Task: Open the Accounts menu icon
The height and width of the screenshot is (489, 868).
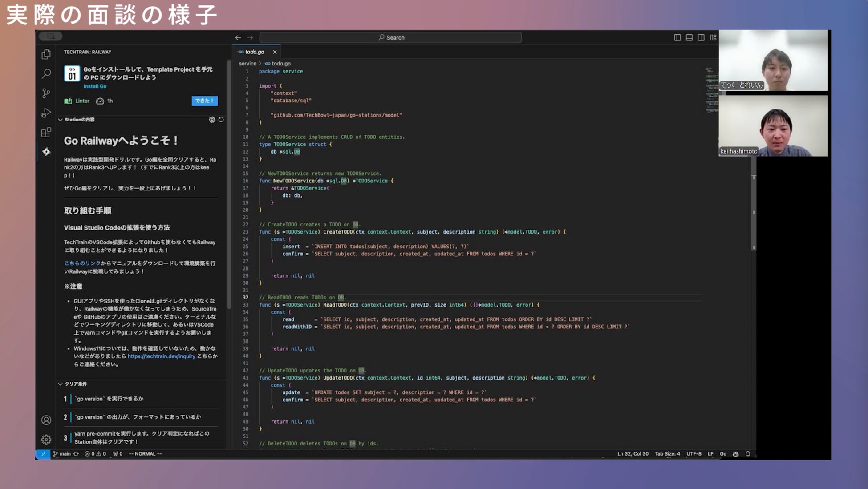Action: 46,420
